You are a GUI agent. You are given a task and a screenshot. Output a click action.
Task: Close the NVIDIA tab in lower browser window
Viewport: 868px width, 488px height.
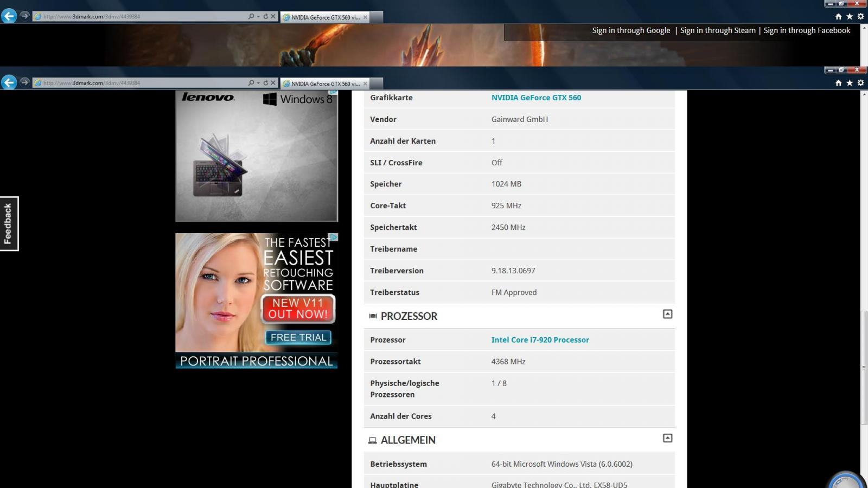[x=365, y=84]
